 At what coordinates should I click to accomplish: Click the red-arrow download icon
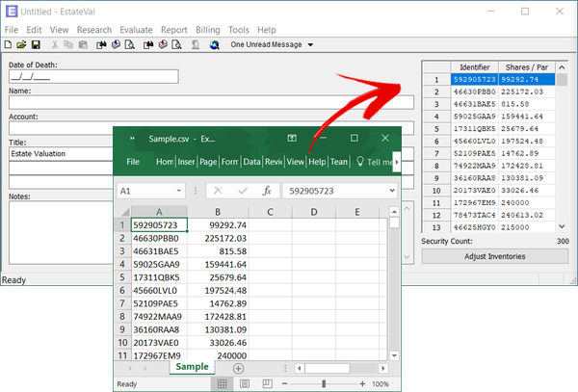(x=163, y=45)
